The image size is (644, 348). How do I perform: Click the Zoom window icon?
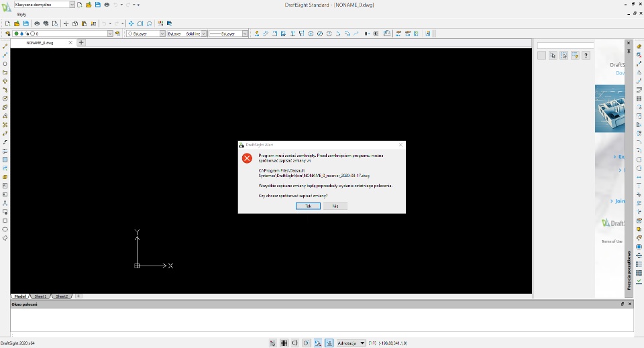pos(140,23)
